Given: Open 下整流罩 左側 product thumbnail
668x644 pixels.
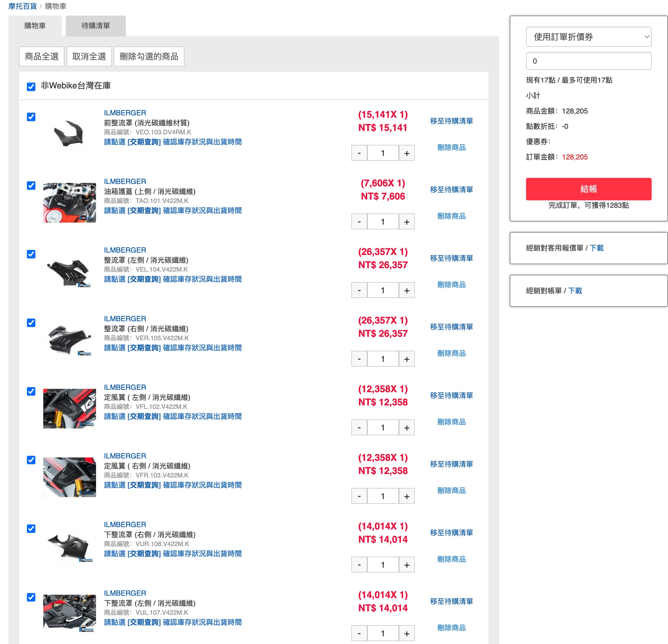Looking at the screenshot, I should tap(69, 613).
